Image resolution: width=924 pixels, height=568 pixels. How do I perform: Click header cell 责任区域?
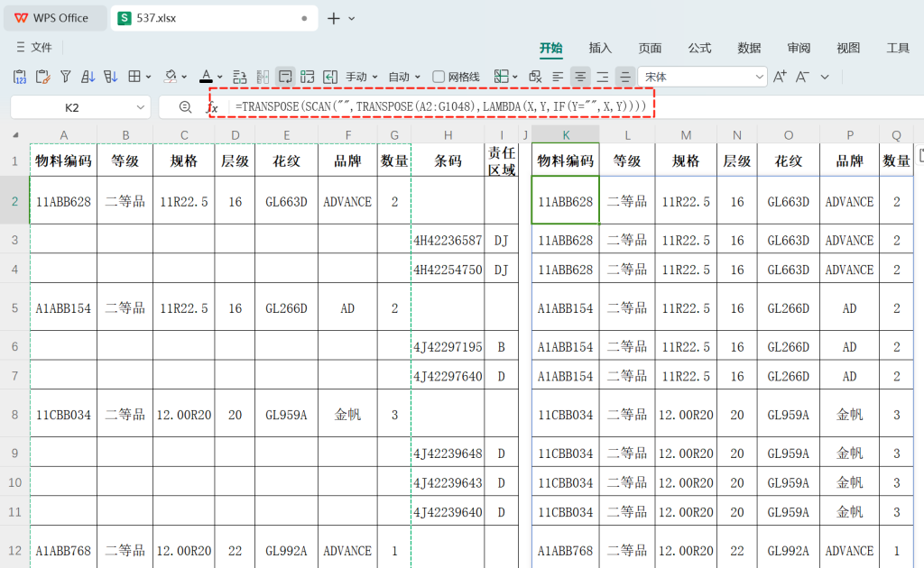pos(502,160)
